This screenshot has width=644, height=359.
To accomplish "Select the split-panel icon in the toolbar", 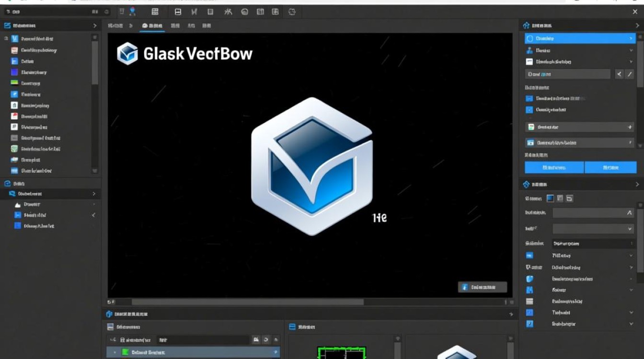I will [261, 12].
